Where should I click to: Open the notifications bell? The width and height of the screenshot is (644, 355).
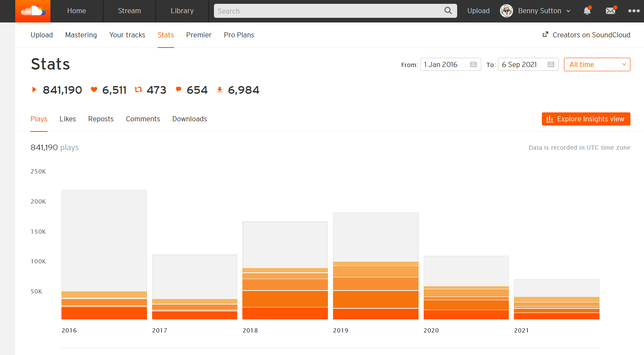pyautogui.click(x=587, y=11)
